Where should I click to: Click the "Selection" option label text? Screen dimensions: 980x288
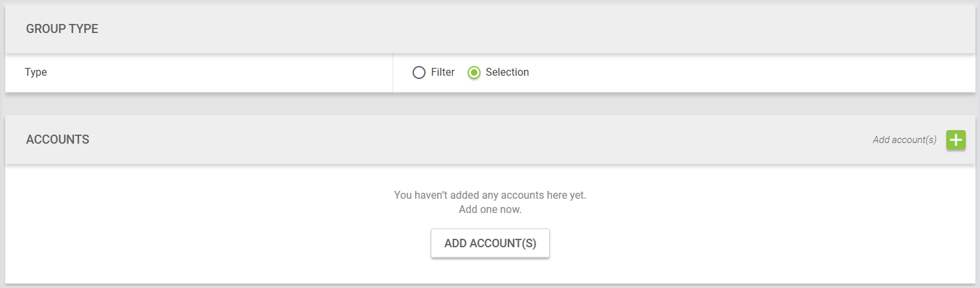click(507, 72)
